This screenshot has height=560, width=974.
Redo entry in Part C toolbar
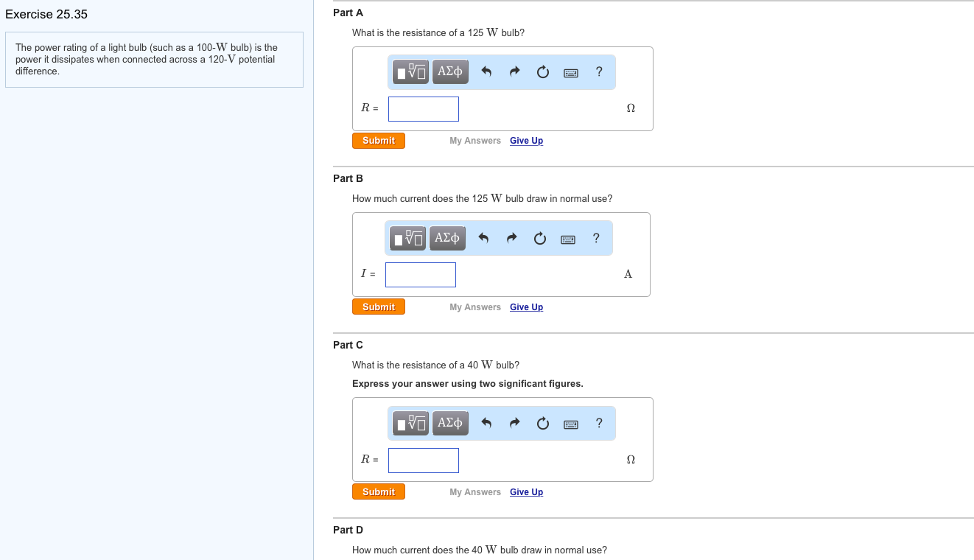coord(515,423)
